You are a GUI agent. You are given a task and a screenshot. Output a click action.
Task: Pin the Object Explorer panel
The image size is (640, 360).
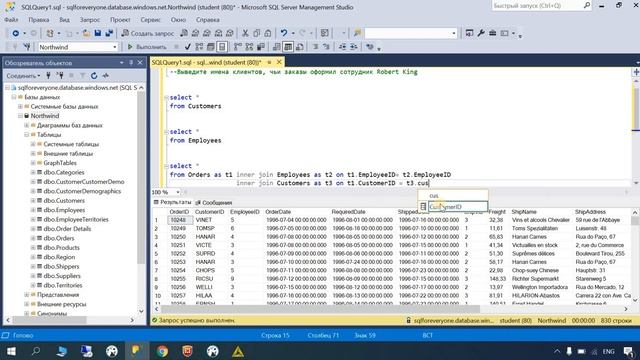131,62
